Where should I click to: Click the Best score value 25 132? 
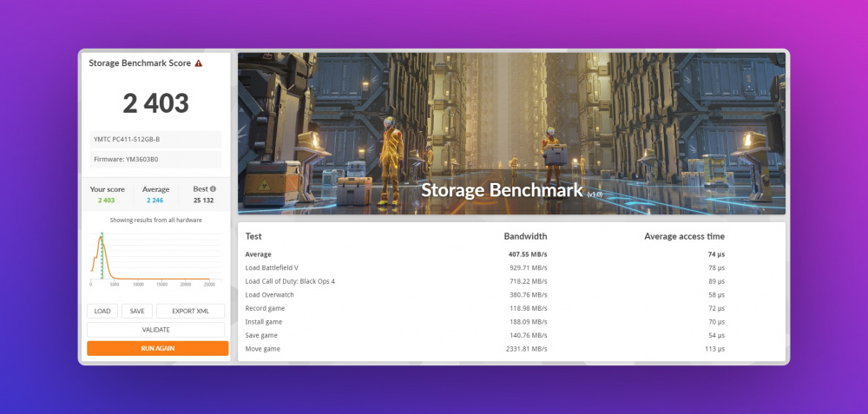click(204, 200)
